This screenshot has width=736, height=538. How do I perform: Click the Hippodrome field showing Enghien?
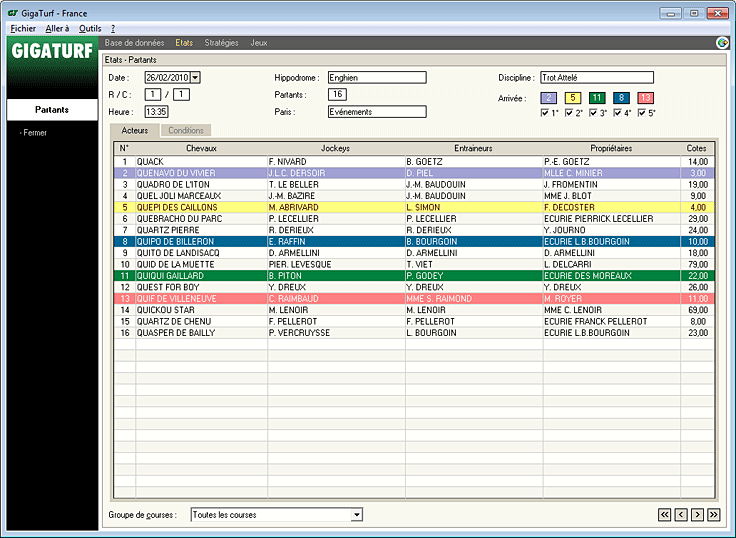(x=377, y=77)
